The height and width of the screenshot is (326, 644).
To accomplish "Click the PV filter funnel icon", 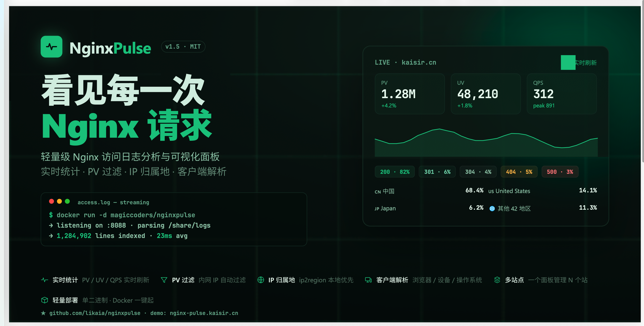I will click(x=164, y=280).
